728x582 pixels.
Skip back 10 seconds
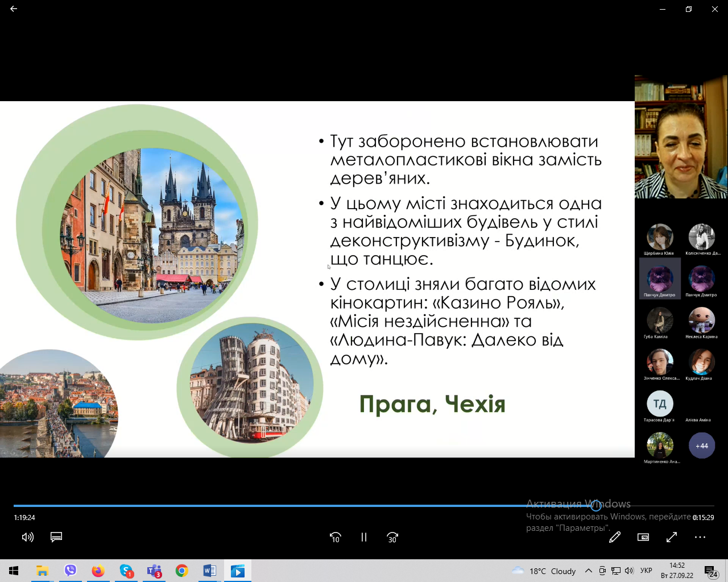pyautogui.click(x=336, y=537)
